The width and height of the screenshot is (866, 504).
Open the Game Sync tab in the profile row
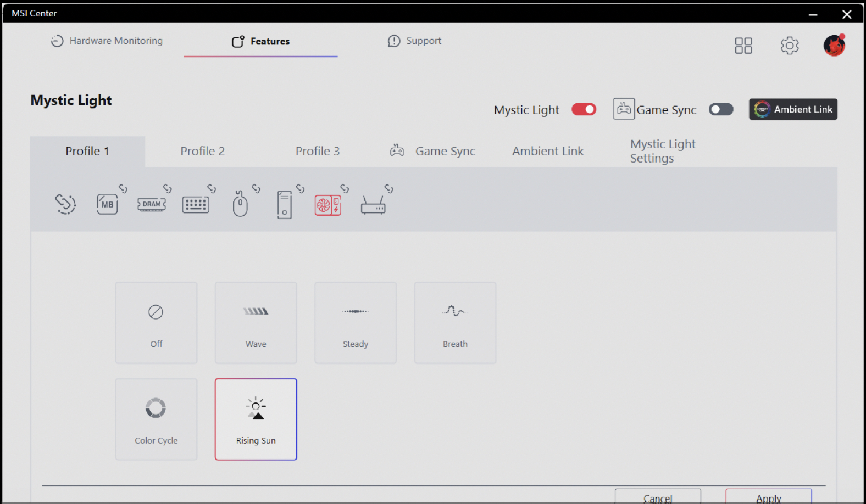(x=432, y=152)
